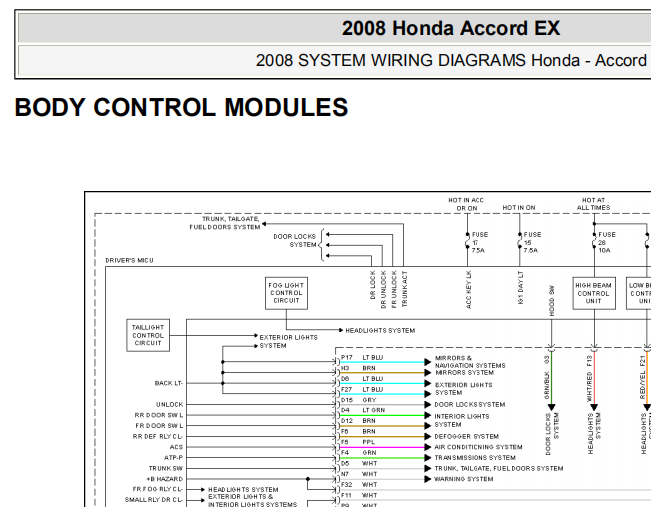Click the 'DOOR LOCKS SYSTEM' destination by GRY wire

(470, 404)
